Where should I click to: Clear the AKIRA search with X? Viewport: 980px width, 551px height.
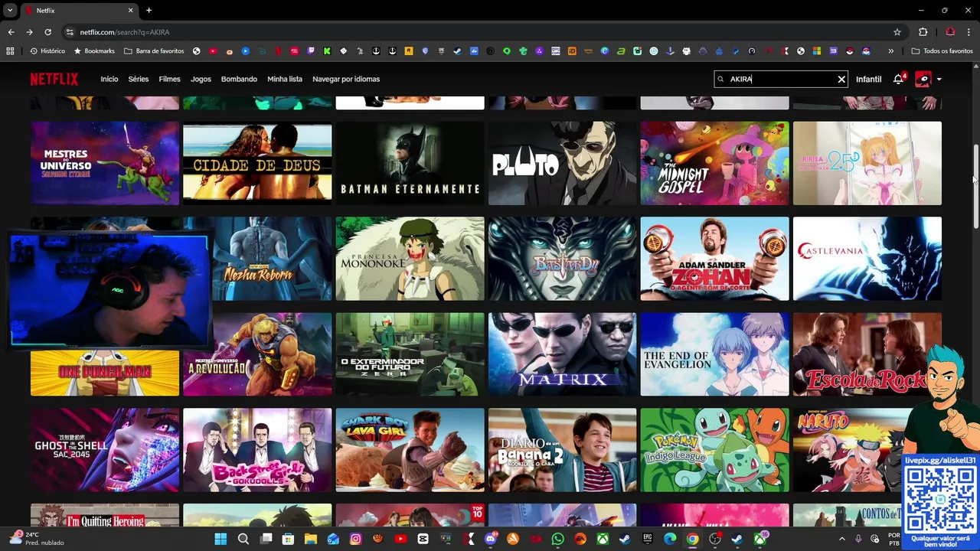pyautogui.click(x=841, y=79)
